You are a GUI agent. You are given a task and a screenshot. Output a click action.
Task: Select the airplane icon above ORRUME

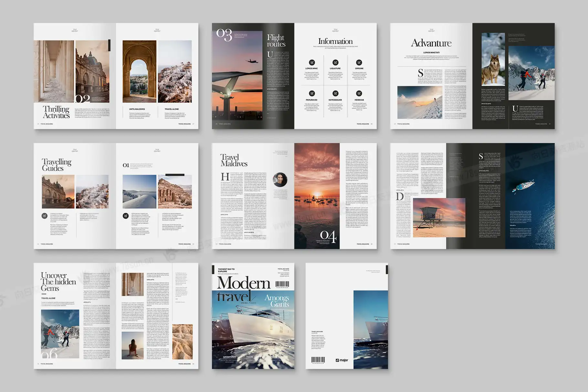pyautogui.click(x=359, y=63)
